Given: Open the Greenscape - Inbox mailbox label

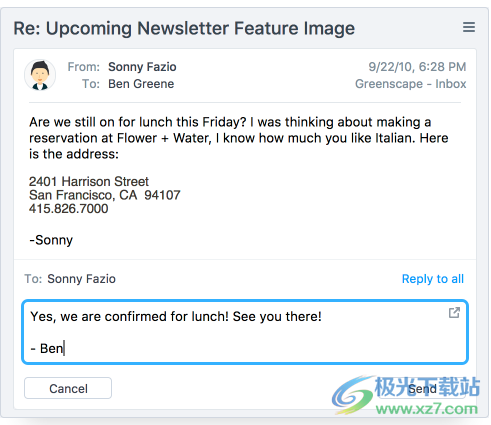Looking at the screenshot, I should coord(410,84).
